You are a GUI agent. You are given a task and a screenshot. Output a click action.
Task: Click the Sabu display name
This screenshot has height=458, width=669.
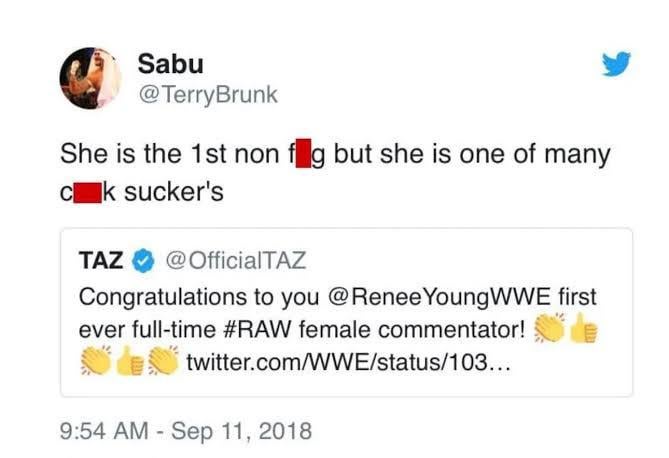point(171,65)
